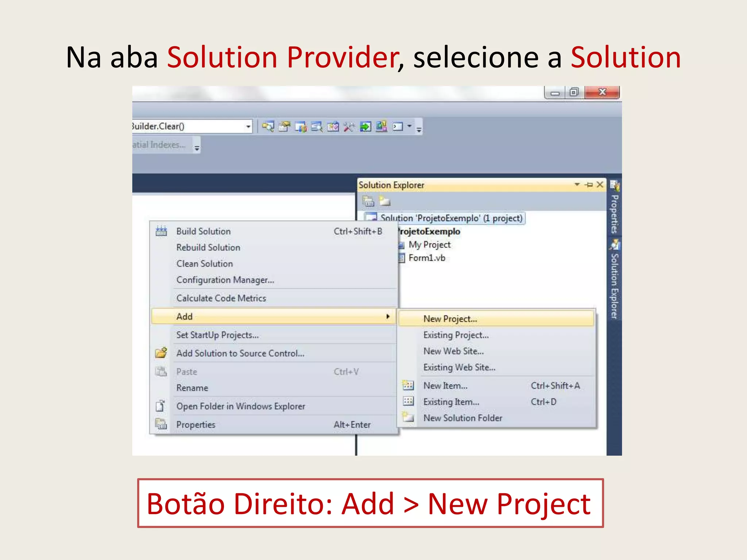Select New Web Site... entry

click(x=496, y=351)
